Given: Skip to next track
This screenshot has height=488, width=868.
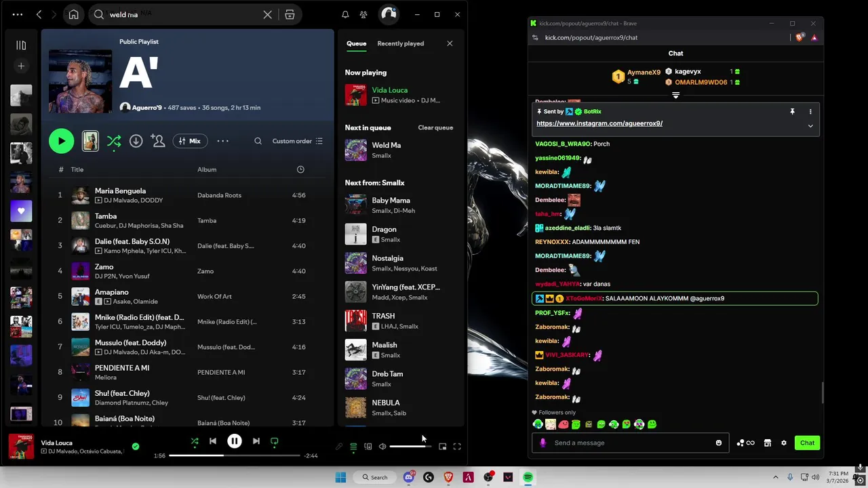Looking at the screenshot, I should (x=256, y=441).
